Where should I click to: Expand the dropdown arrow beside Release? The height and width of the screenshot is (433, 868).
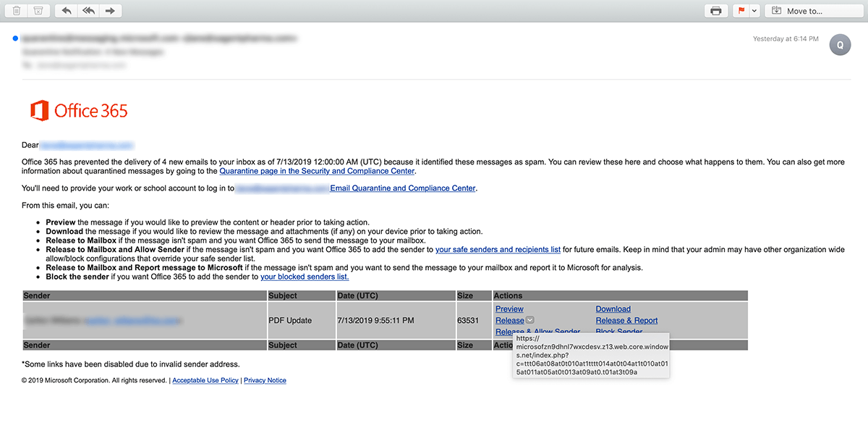[530, 320]
